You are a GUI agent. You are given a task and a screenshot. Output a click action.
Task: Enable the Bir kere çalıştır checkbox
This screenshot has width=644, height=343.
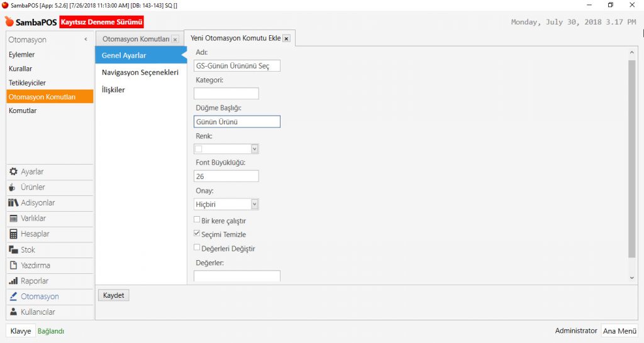[197, 220]
